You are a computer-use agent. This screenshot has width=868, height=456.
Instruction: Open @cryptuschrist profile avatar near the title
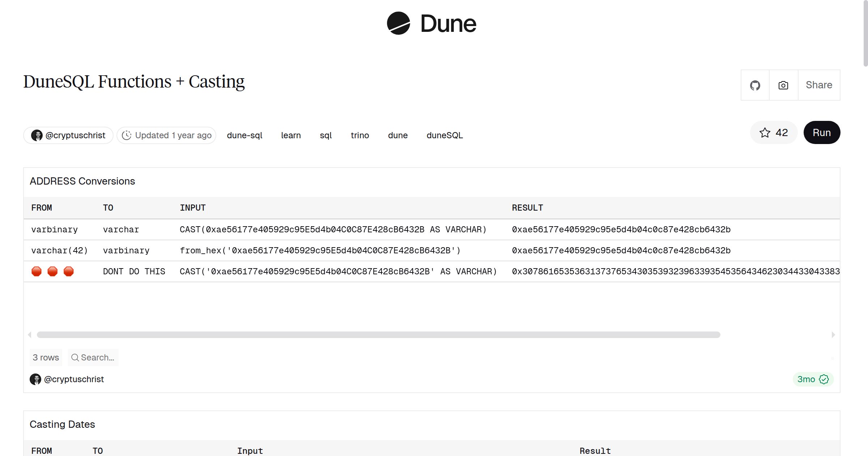tap(37, 135)
